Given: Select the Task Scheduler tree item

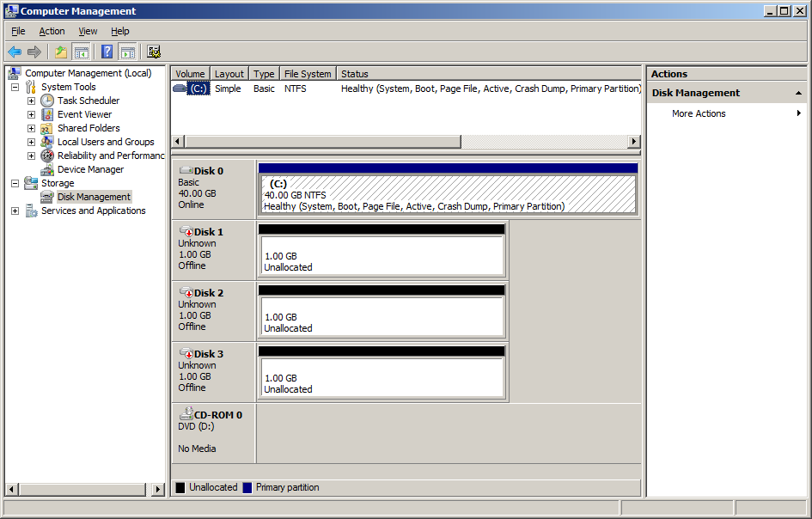Looking at the screenshot, I should (89, 101).
